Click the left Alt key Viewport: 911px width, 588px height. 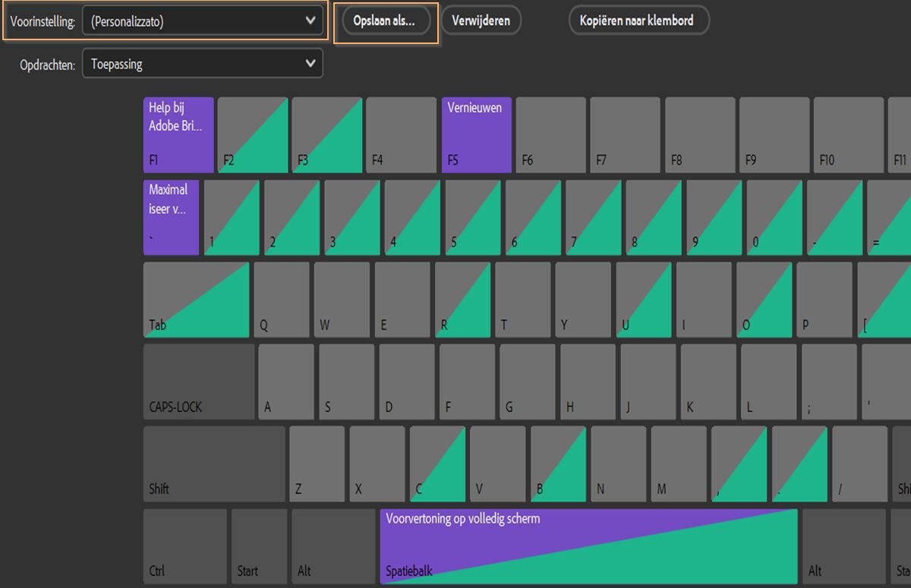[x=320, y=546]
